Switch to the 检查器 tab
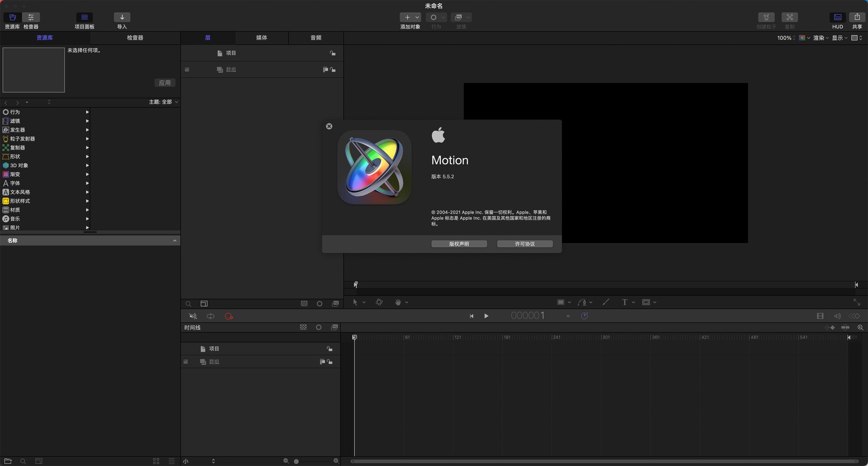The height and width of the screenshot is (466, 868). (135, 38)
